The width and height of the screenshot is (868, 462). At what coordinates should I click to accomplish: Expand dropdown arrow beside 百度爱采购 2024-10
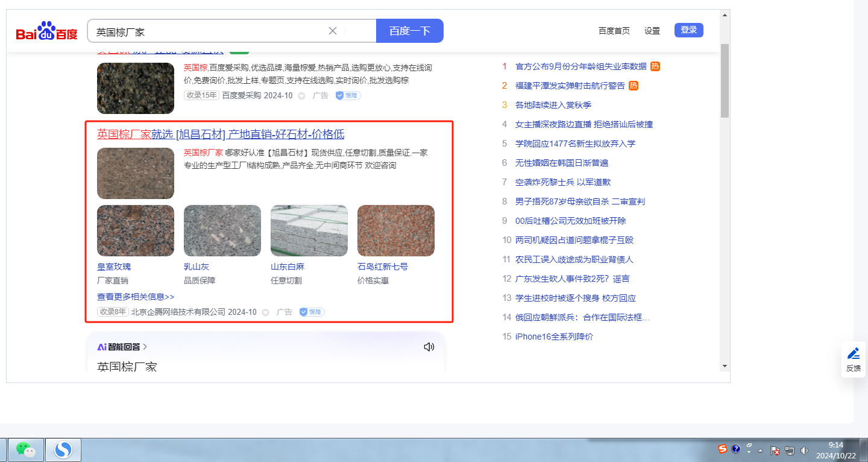click(301, 95)
